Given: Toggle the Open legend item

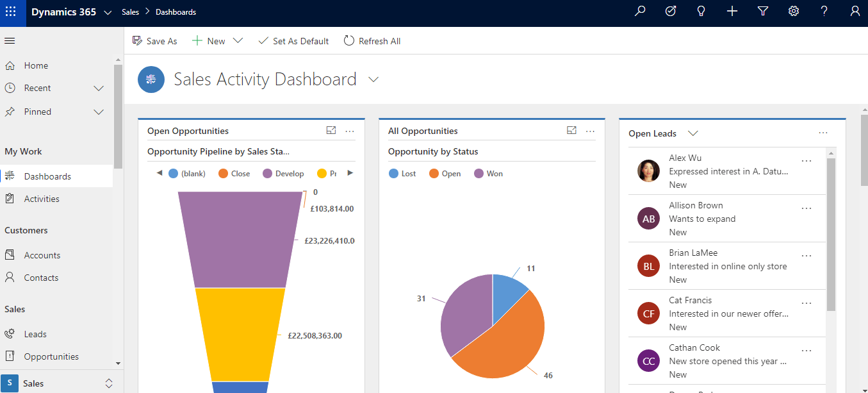Looking at the screenshot, I should [x=445, y=174].
